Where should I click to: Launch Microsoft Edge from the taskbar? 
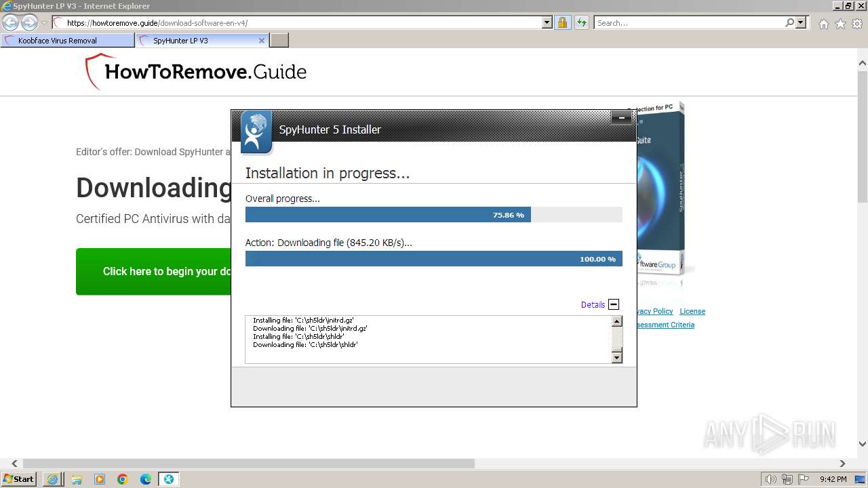coord(146,479)
